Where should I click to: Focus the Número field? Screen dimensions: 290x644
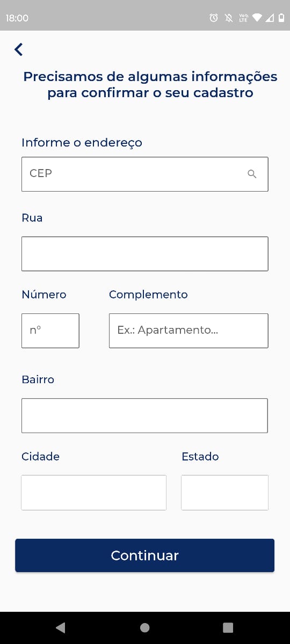[x=50, y=331]
